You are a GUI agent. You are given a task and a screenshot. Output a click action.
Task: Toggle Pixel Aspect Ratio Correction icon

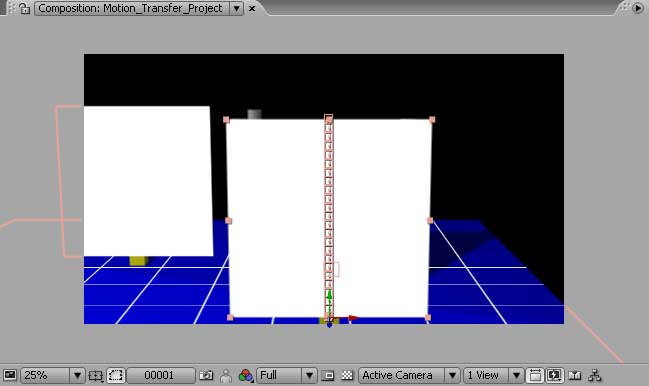pyautogui.click(x=534, y=376)
